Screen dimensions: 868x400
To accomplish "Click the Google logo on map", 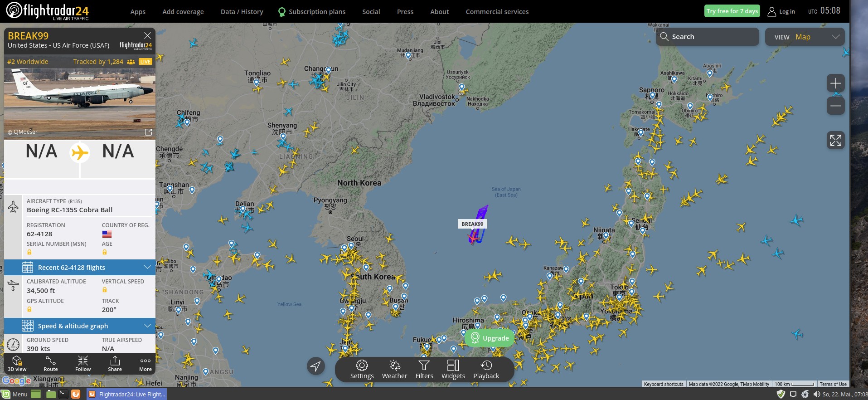I will coord(17,380).
